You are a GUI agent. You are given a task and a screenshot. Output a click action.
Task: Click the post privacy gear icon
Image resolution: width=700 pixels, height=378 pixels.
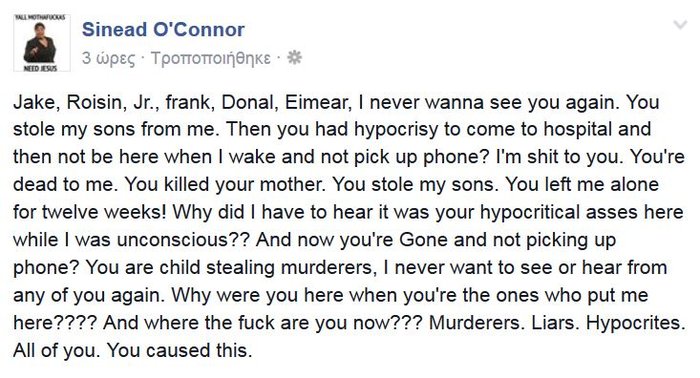coord(294,58)
